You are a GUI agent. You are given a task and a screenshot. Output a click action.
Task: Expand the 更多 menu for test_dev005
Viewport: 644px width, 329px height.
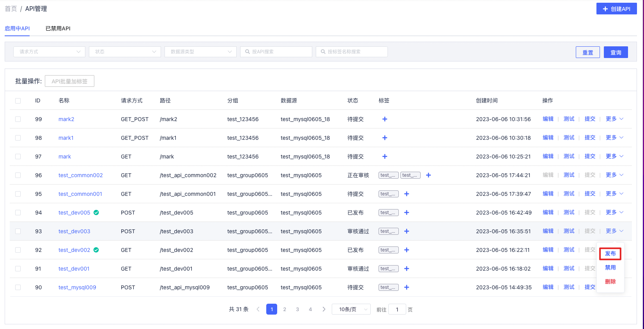click(x=615, y=213)
